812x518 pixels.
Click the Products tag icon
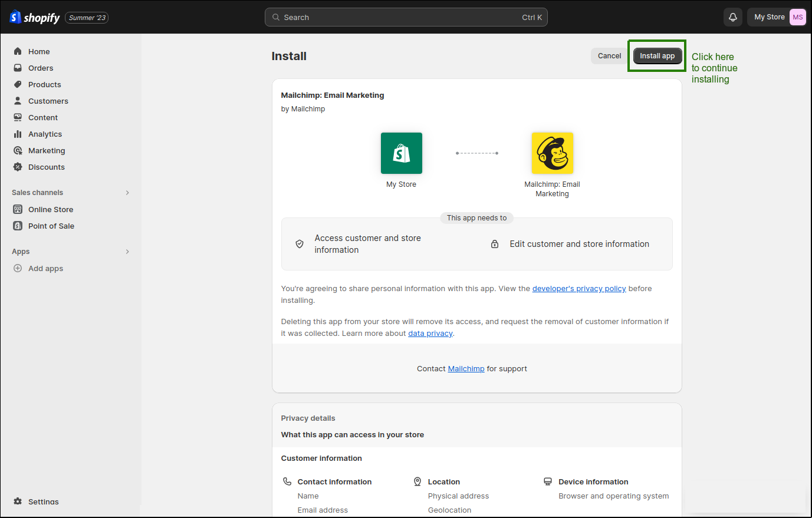tap(18, 84)
